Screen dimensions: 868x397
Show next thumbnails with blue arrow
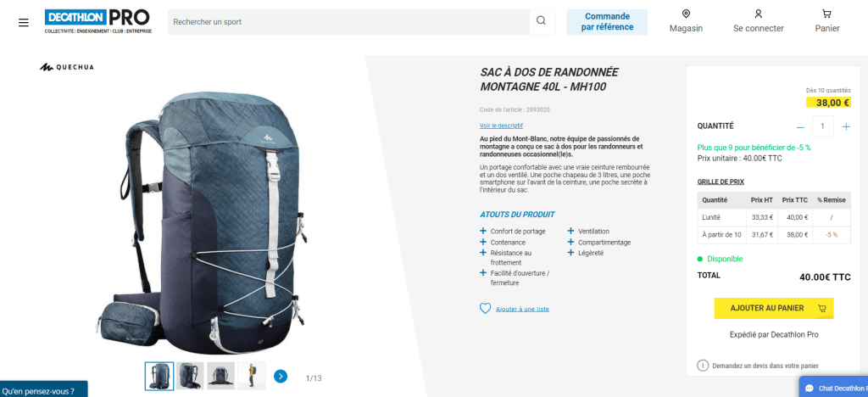coord(281,377)
